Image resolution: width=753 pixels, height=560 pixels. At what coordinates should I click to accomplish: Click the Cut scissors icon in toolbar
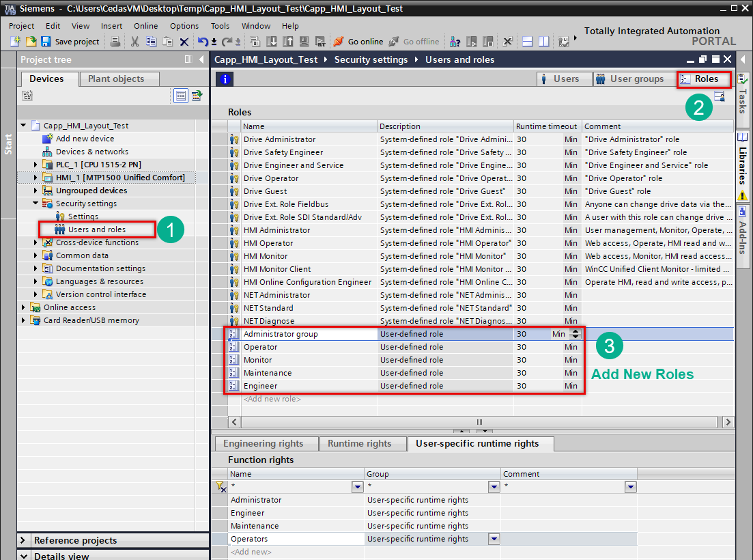click(134, 42)
